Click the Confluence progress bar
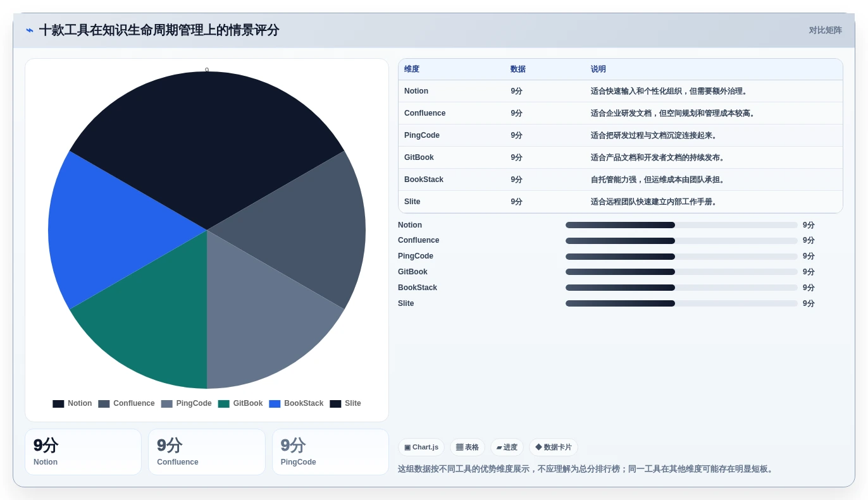Screen dimensions: 868x500 point(681,241)
